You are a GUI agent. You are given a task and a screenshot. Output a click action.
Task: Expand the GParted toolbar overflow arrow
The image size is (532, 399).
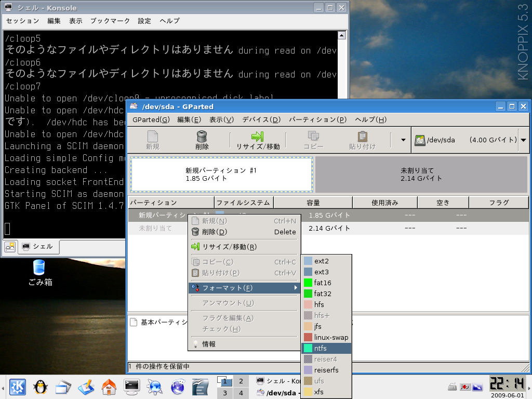pos(403,140)
